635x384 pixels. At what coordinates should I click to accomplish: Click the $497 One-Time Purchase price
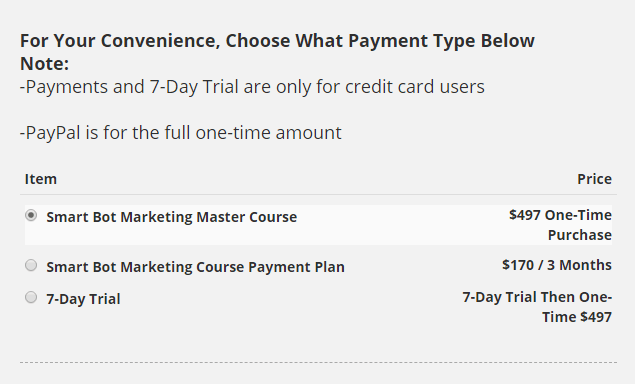[560, 225]
